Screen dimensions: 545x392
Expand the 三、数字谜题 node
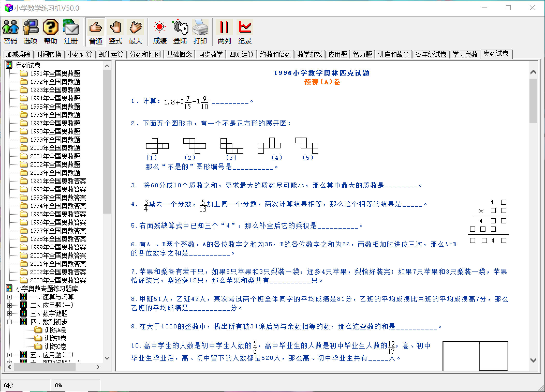click(x=10, y=313)
